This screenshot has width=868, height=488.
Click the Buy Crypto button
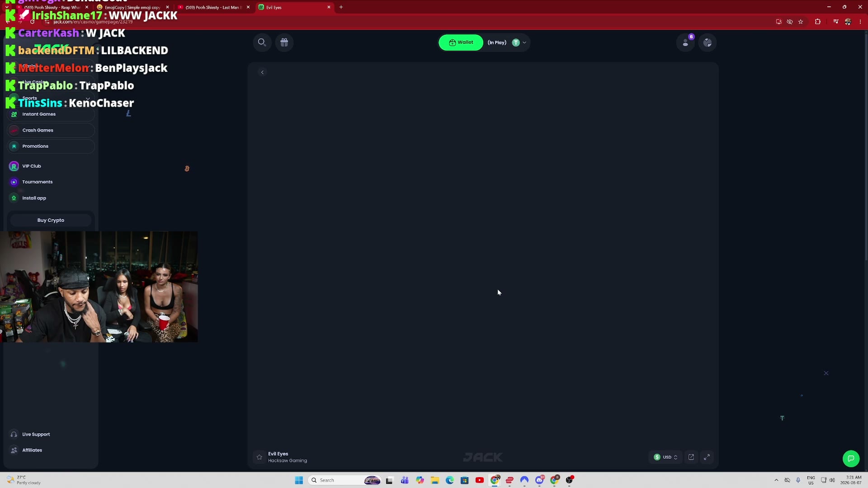click(x=51, y=220)
